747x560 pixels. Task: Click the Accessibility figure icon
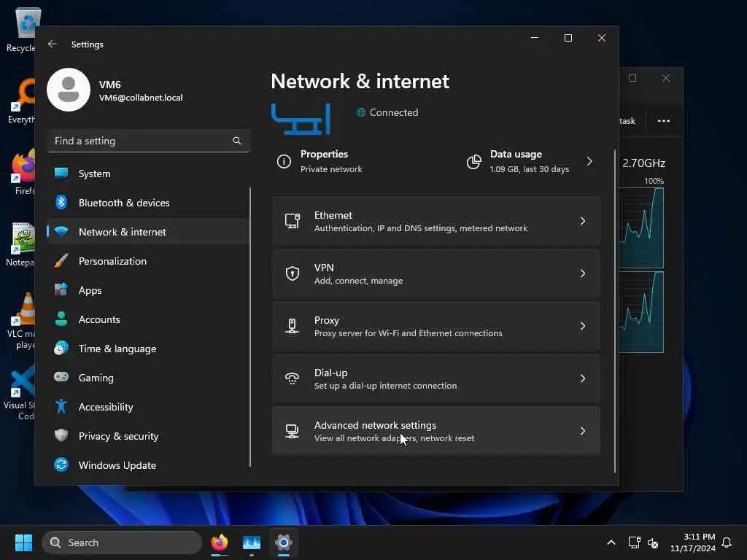pos(61,406)
